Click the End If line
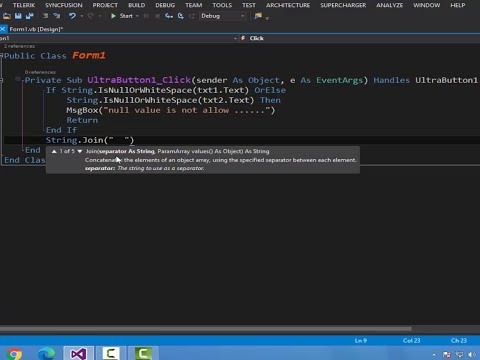 [x=61, y=130]
